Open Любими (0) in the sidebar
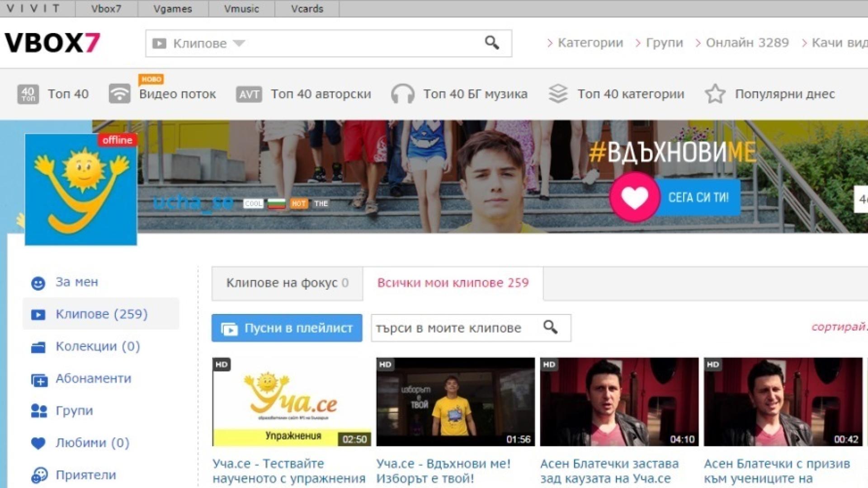Screen dimensions: 868x488 click(x=92, y=443)
